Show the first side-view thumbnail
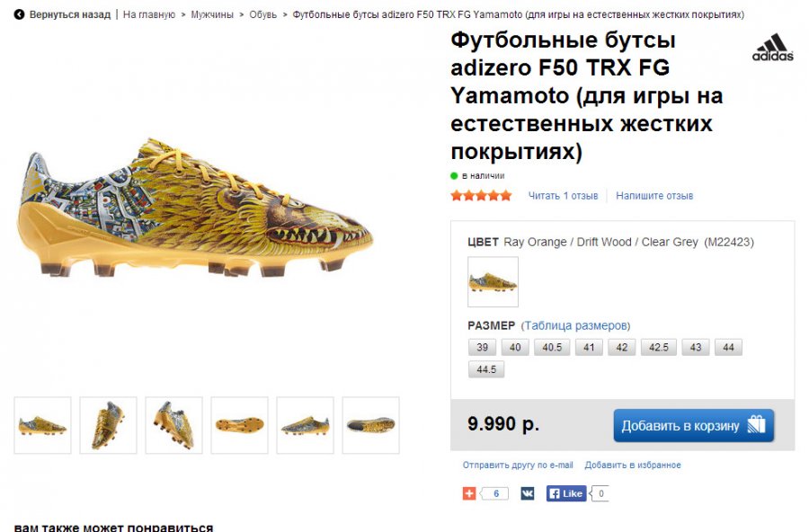 pyautogui.click(x=42, y=425)
